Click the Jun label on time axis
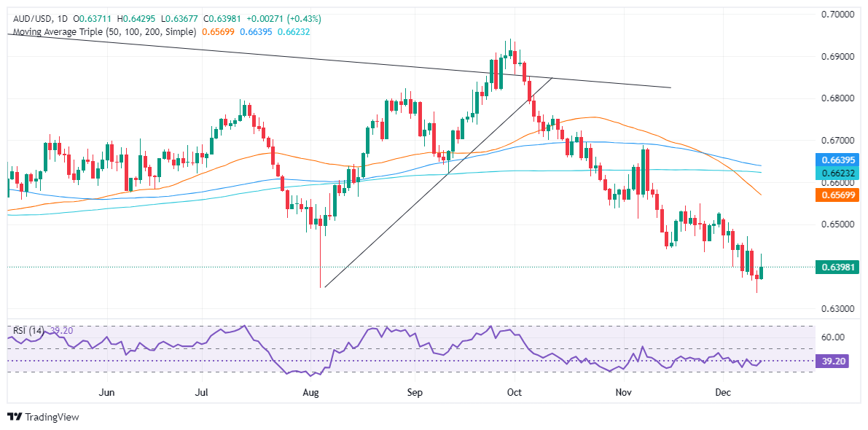The width and height of the screenshot is (868, 430). (x=107, y=393)
